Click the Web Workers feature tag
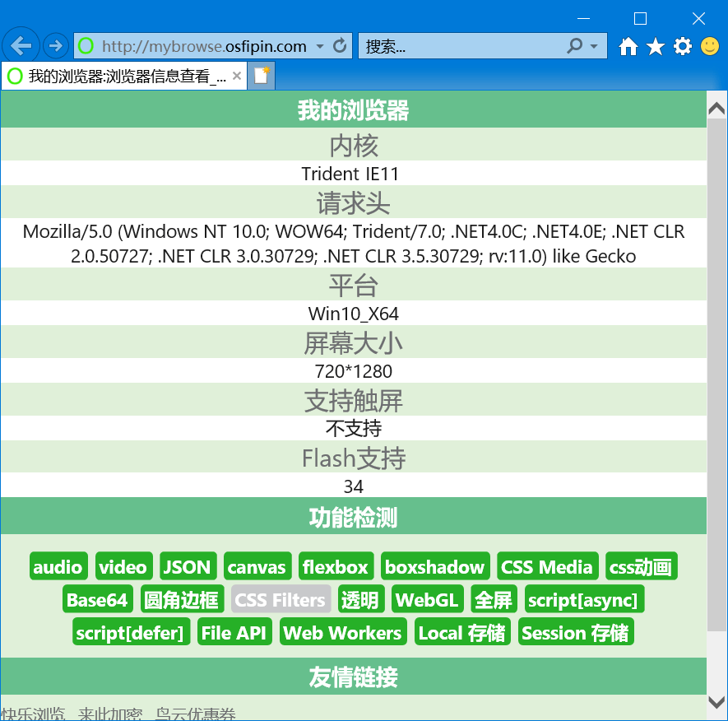Screen dimensions: 728x721 342,633
